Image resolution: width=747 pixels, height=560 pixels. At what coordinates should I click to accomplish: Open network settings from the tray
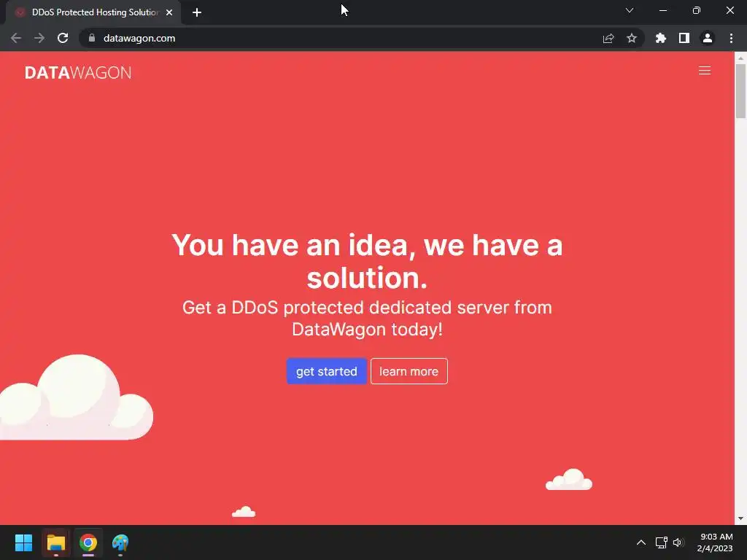pos(661,542)
